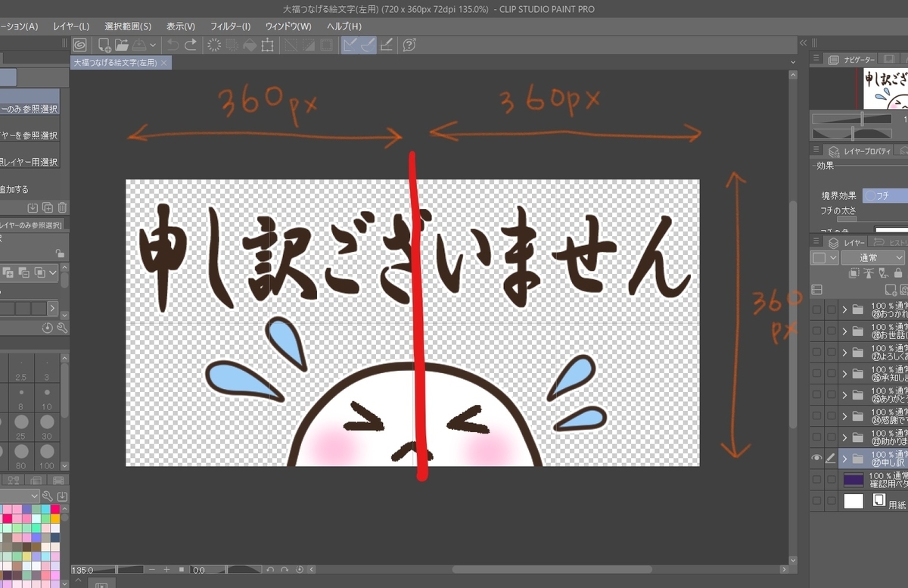
Task: Open ウィンドウ(W) menu
Action: 288,26
